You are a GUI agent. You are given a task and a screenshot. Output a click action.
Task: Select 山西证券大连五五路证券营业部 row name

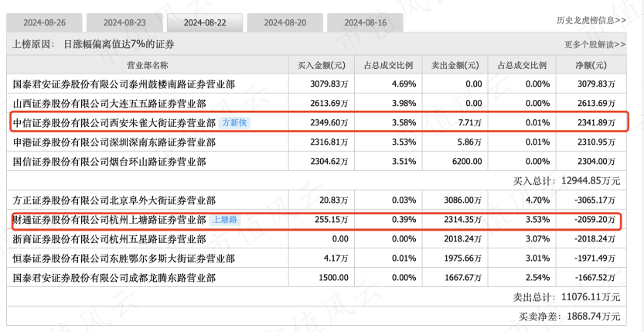point(110,104)
